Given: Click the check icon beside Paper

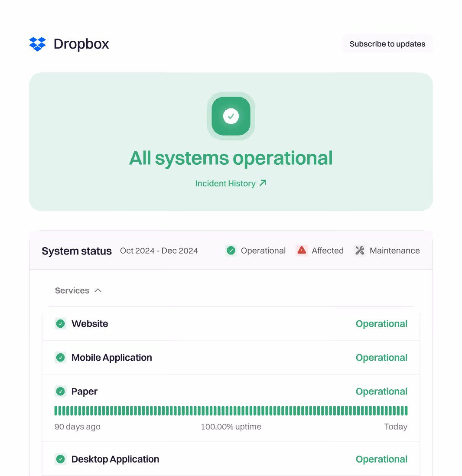Looking at the screenshot, I should 60,391.
